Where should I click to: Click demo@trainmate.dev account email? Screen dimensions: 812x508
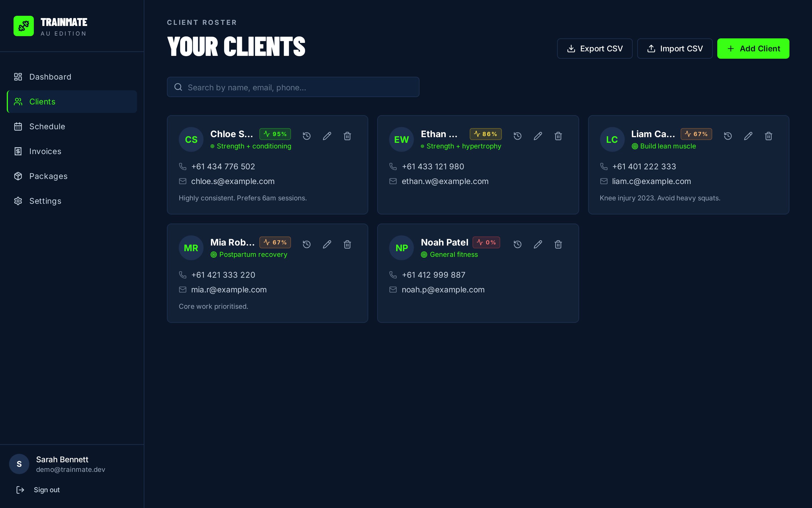(70, 469)
